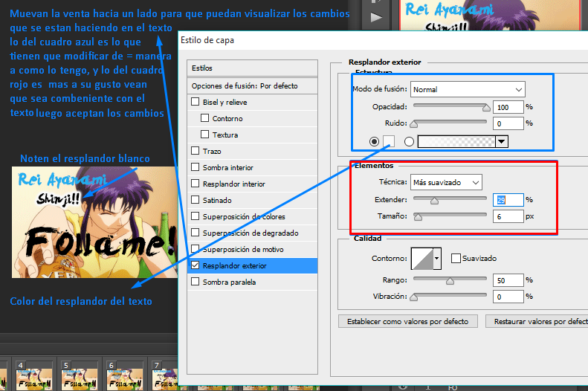Enable the Trazo checkbox
The width and height of the screenshot is (588, 391).
click(195, 151)
